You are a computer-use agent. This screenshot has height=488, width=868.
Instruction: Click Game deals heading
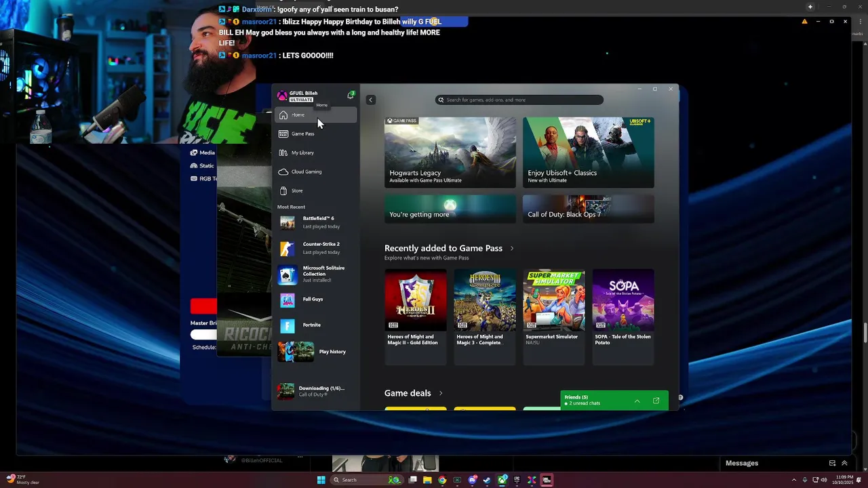[x=408, y=393]
